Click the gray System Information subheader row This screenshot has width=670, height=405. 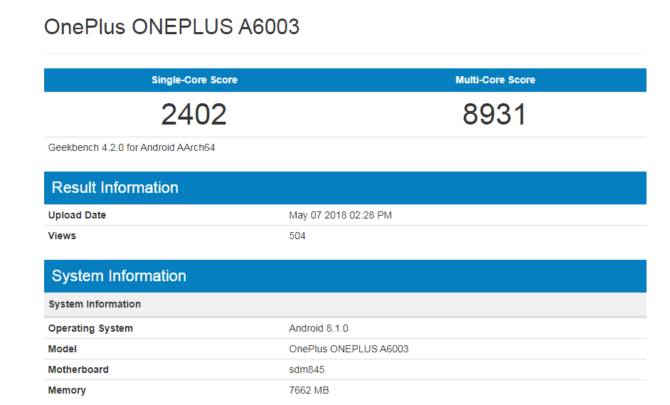pyautogui.click(x=345, y=305)
